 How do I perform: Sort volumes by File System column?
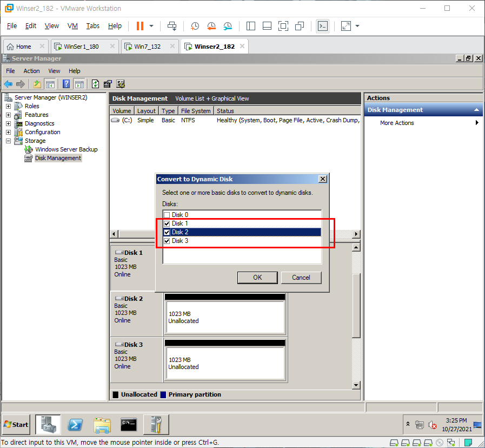point(196,111)
